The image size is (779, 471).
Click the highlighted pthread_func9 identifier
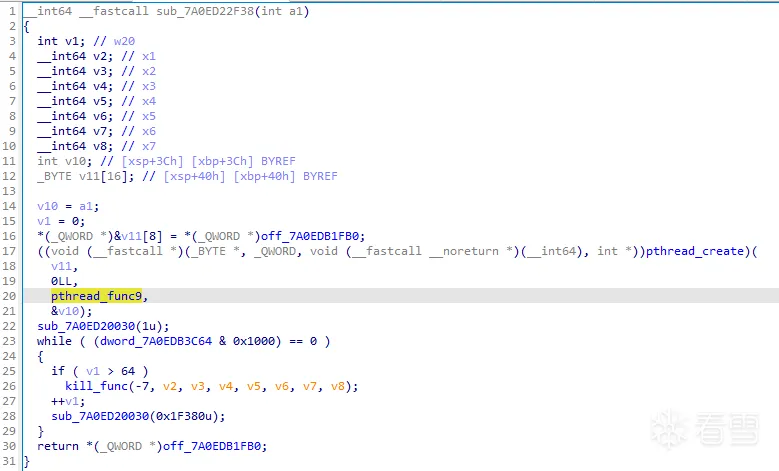tap(96, 296)
